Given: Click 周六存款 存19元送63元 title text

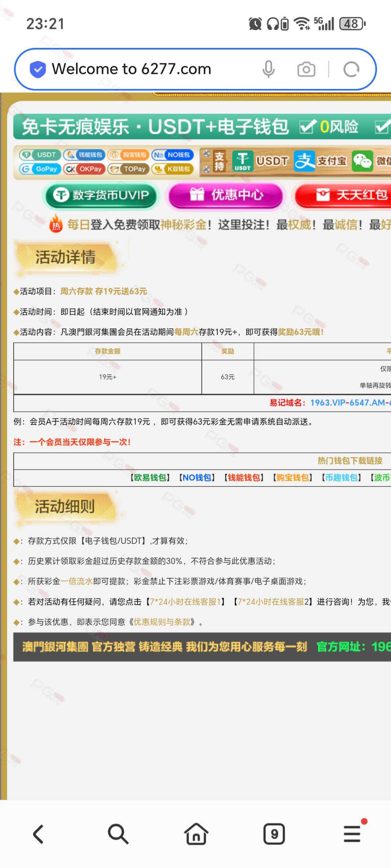Looking at the screenshot, I should 104,291.
